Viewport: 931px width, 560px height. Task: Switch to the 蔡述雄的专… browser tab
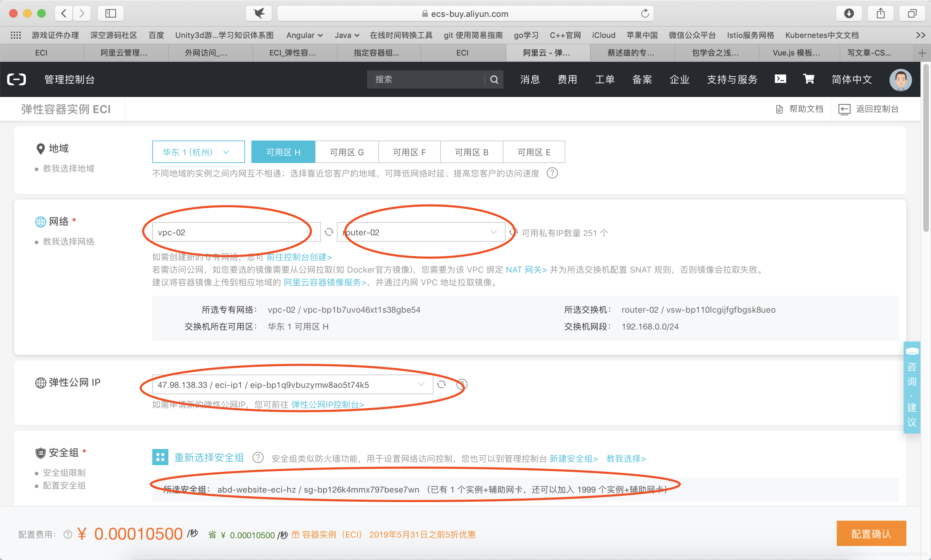(x=631, y=53)
